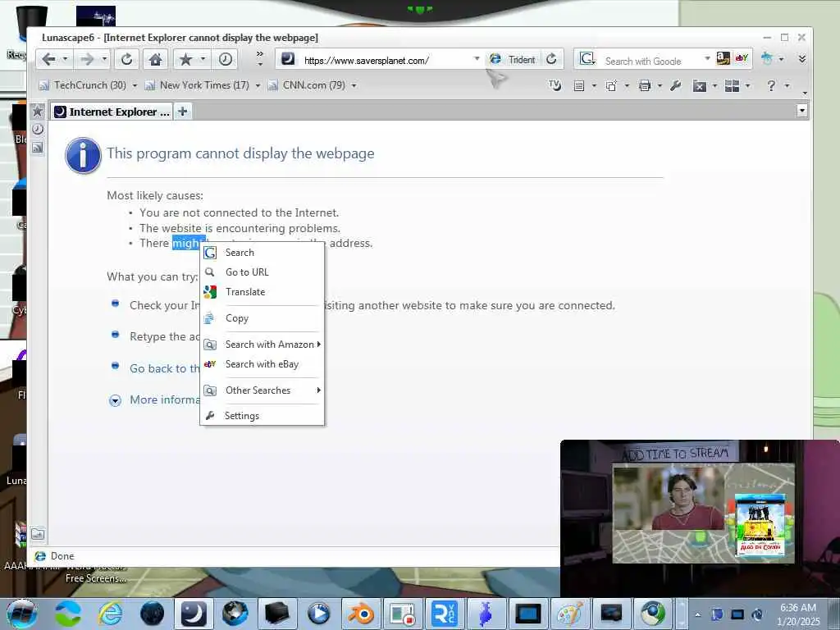This screenshot has width=840, height=630.
Task: Open the search engine dropdown arrow
Action: (x=707, y=58)
